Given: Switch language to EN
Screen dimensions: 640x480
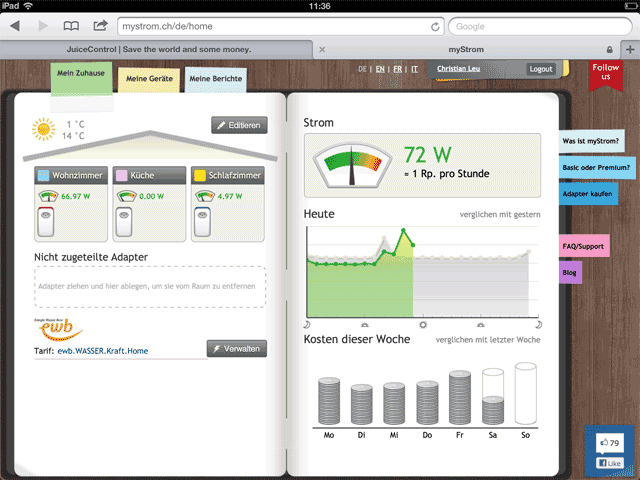Looking at the screenshot, I should 380,69.
